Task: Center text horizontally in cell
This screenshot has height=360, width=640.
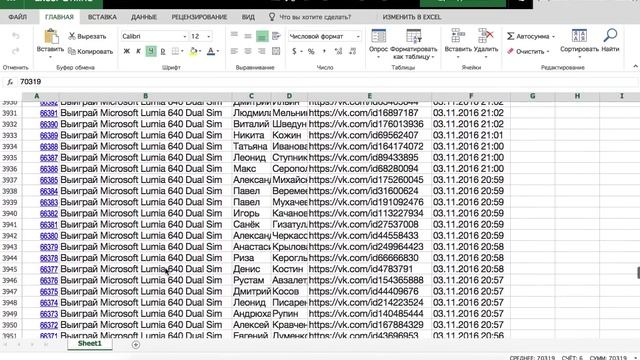Action: coord(248,51)
